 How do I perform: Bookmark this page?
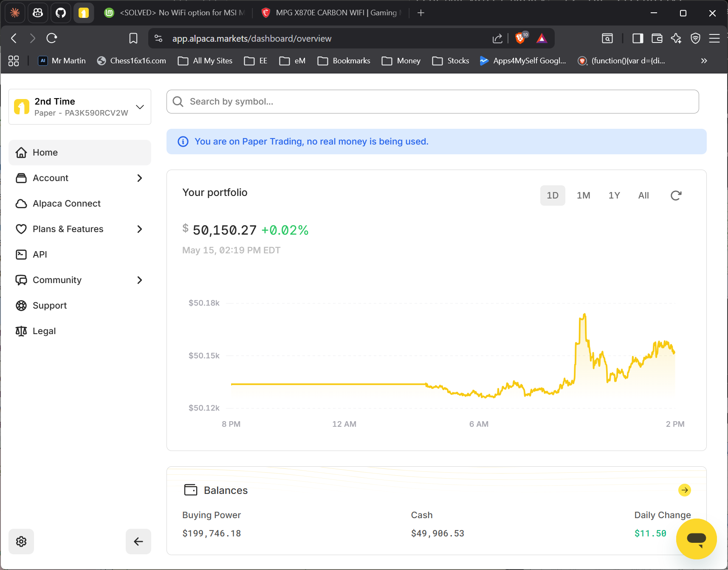coord(133,38)
